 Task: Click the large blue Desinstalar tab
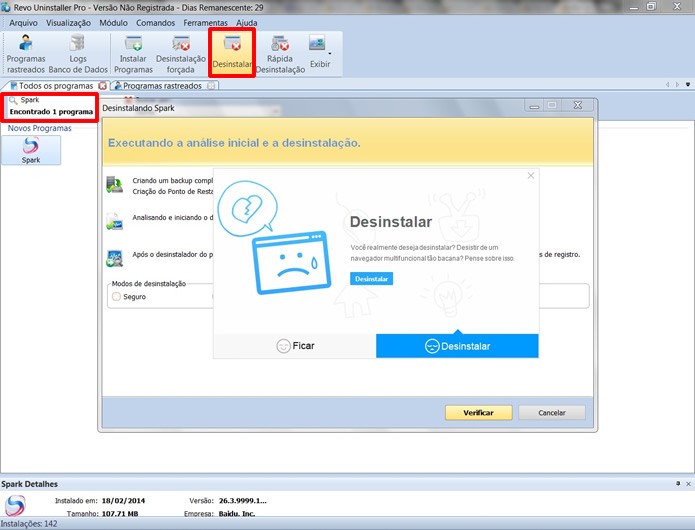(457, 346)
